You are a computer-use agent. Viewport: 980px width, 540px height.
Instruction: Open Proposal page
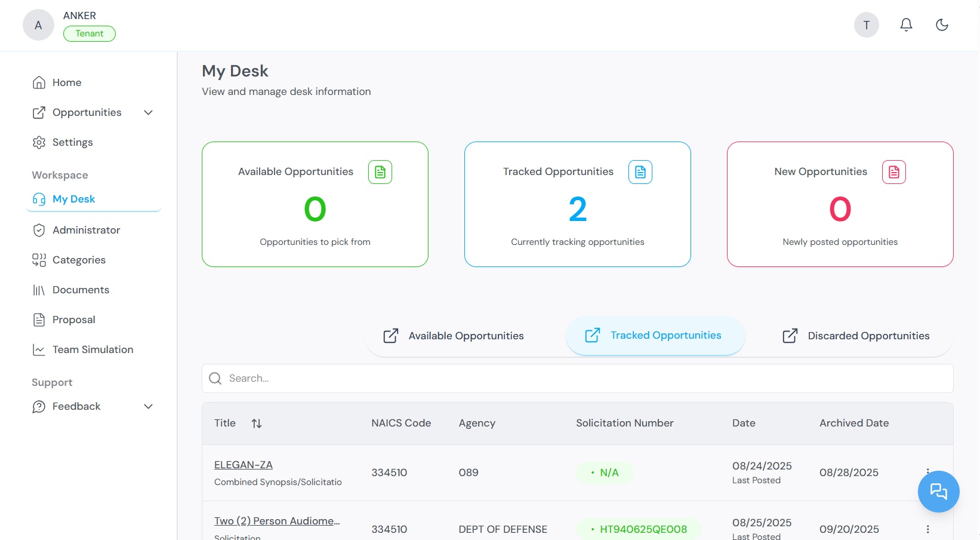coord(73,320)
